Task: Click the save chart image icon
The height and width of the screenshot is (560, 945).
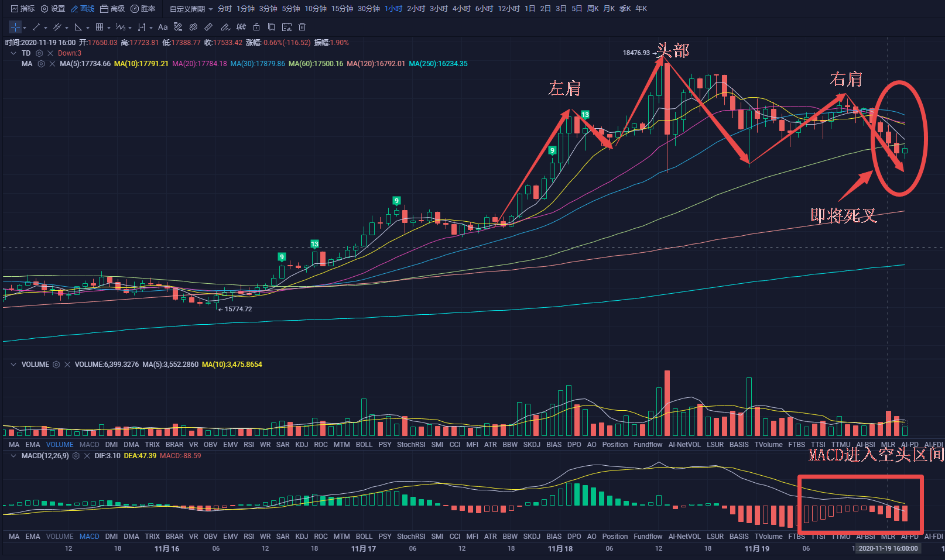Action: click(x=287, y=27)
